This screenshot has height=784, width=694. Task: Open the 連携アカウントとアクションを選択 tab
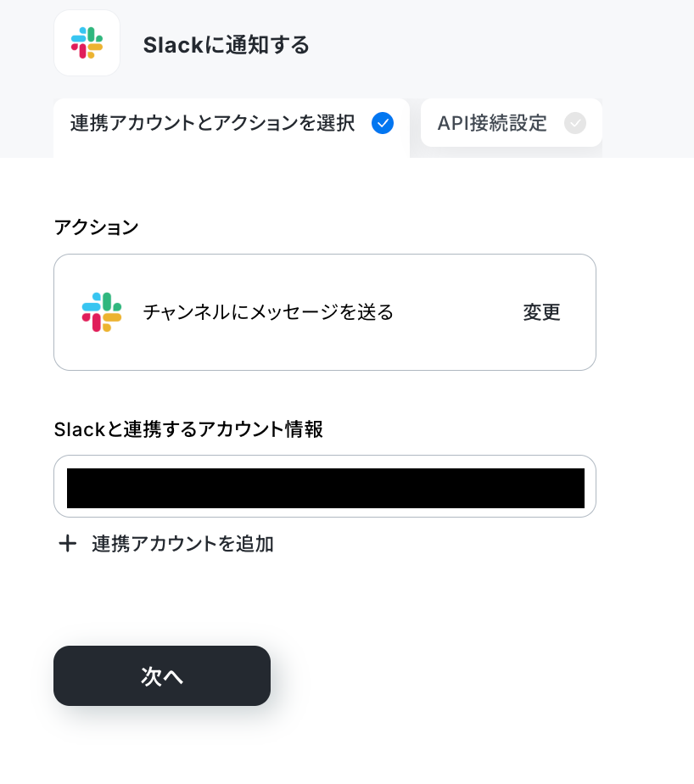tap(232, 128)
